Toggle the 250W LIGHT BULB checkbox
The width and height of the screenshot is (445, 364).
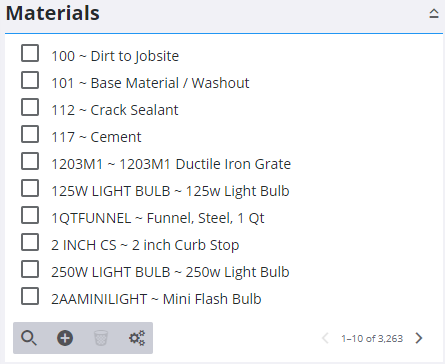coord(30,269)
